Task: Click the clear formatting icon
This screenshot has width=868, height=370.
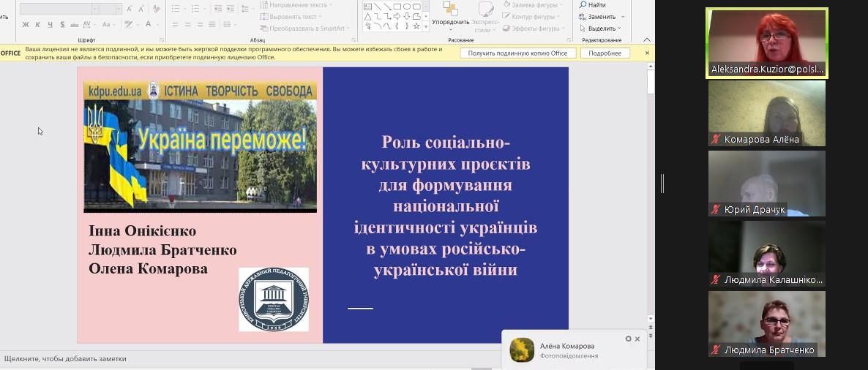Action: pyautogui.click(x=157, y=9)
